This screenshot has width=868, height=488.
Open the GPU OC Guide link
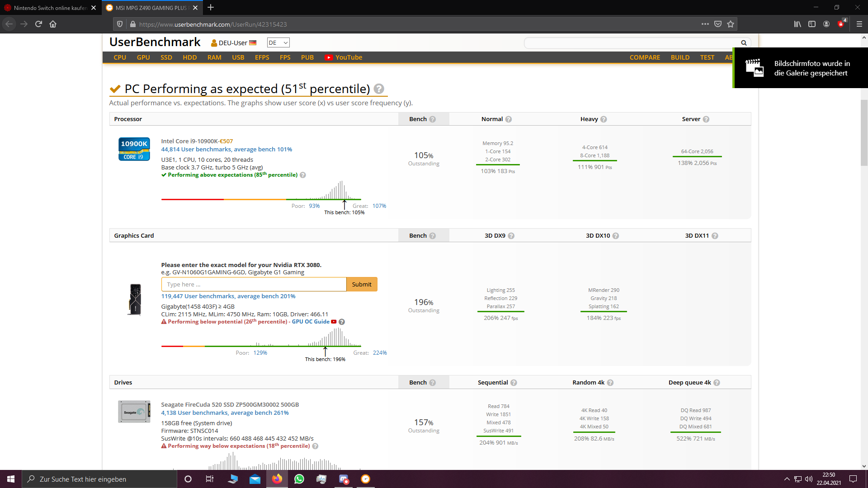pyautogui.click(x=311, y=322)
